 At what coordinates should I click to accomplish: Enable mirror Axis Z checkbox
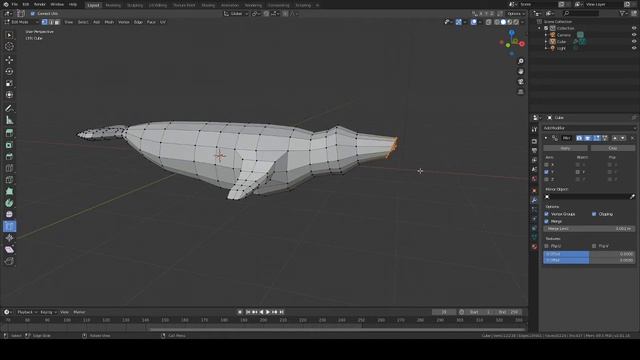click(547, 180)
